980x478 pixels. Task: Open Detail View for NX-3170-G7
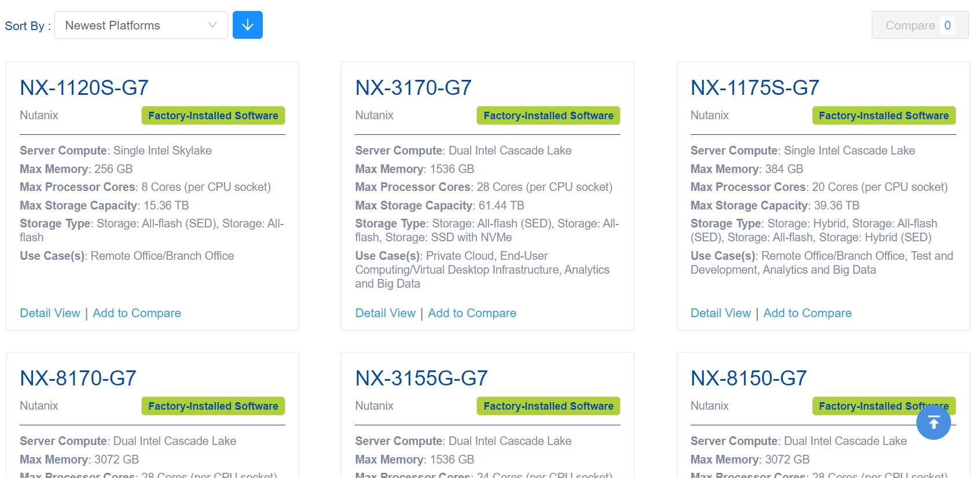pos(386,313)
